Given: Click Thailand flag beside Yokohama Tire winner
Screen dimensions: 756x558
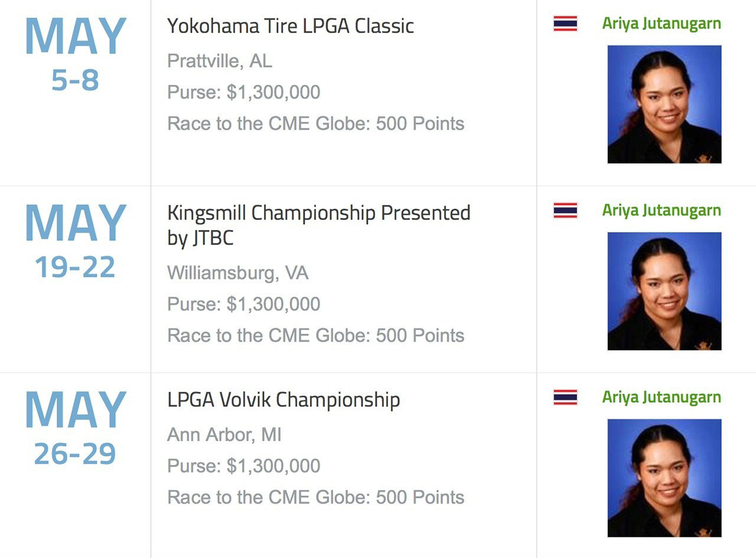Looking at the screenshot, I should [565, 24].
